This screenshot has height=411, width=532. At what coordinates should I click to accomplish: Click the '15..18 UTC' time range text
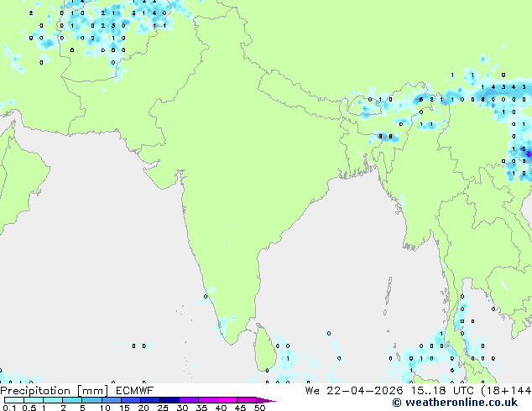click(441, 391)
